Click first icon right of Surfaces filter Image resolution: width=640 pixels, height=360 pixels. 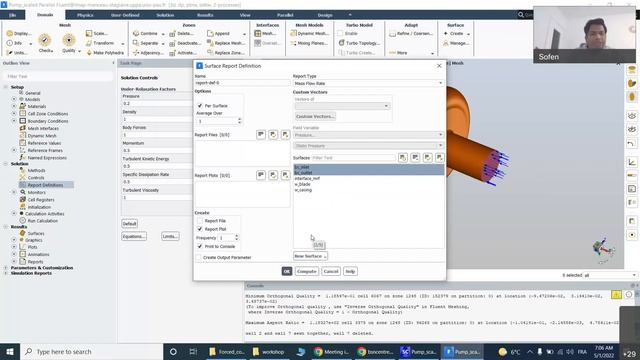pos(403,158)
